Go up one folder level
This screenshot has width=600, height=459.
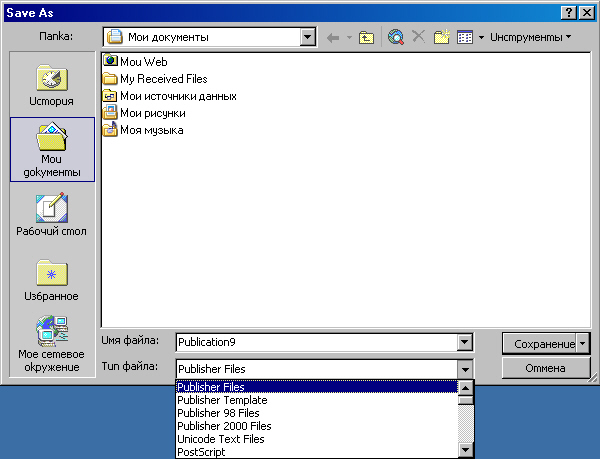pos(366,37)
